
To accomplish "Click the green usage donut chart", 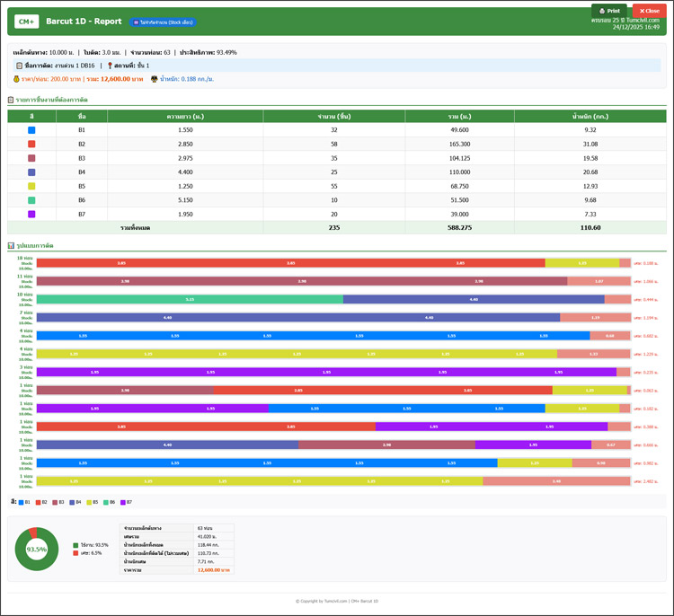I will point(37,549).
